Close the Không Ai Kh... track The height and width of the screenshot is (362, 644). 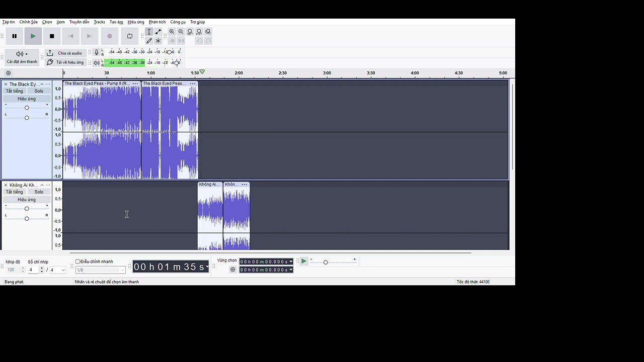(x=6, y=186)
